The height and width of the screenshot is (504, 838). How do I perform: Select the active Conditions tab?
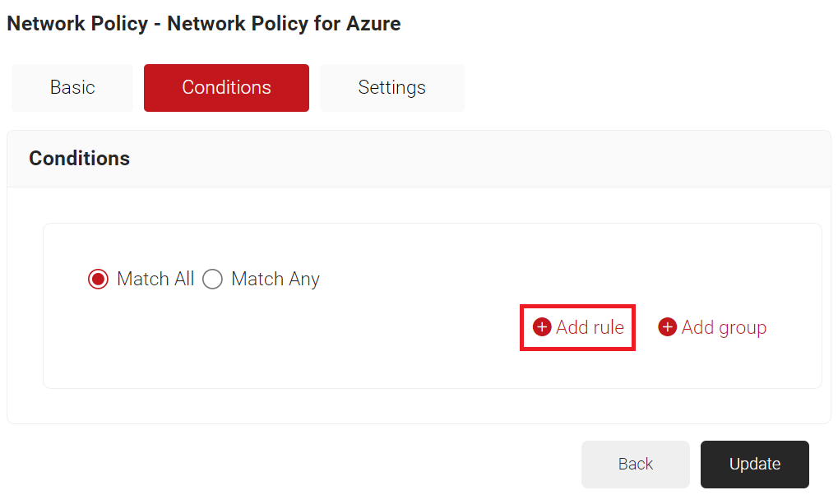tap(226, 88)
